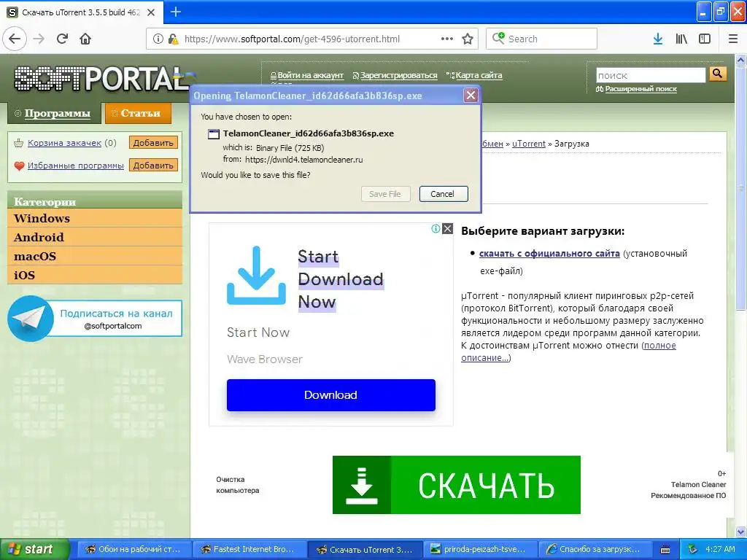Viewport: 747px width, 560px height.
Task: Click скачать с официального сайта link
Action: (549, 253)
